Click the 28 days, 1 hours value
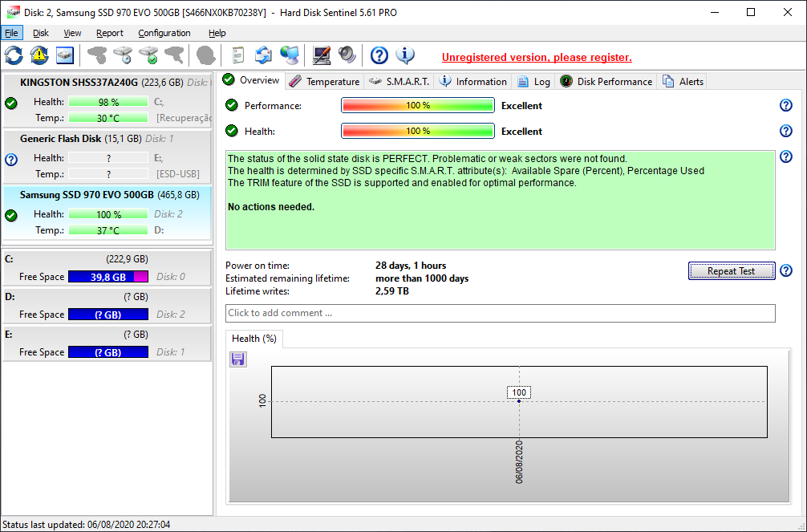Screen dimensions: 807x532 pyautogui.click(x=411, y=266)
